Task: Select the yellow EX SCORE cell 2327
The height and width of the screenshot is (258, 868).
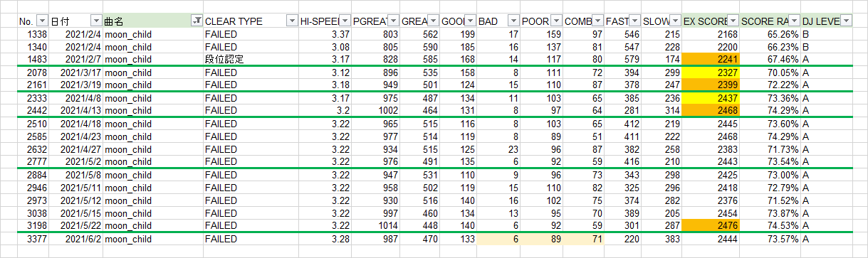Action: point(711,72)
